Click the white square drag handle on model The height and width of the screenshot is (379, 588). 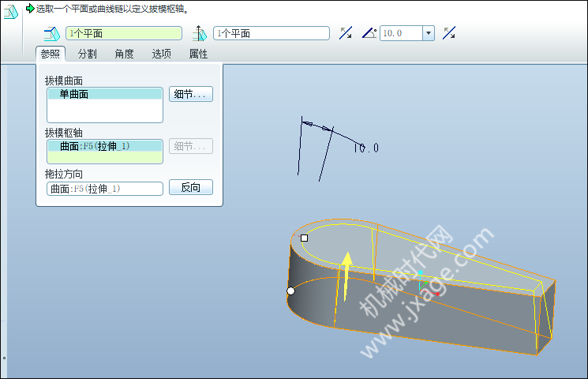[304, 238]
